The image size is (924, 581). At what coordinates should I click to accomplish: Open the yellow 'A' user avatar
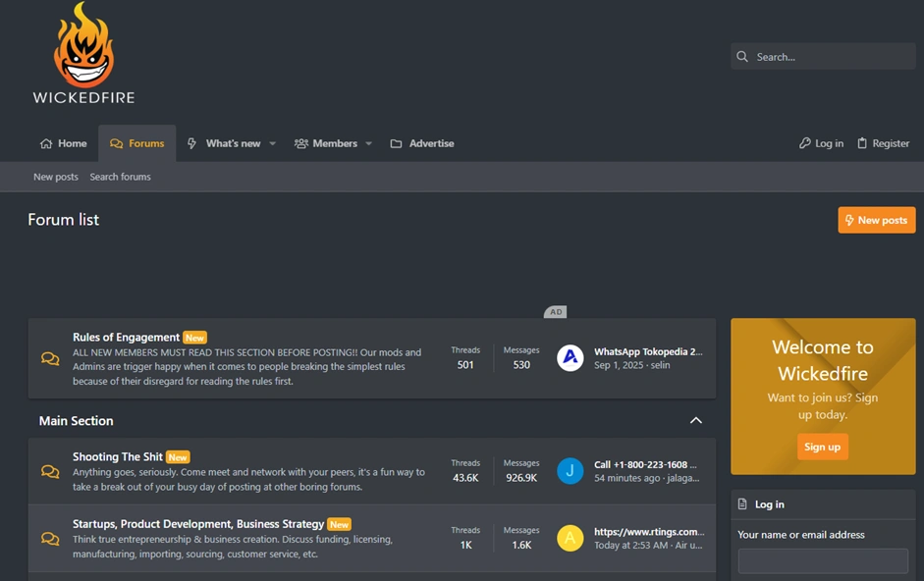pyautogui.click(x=571, y=538)
